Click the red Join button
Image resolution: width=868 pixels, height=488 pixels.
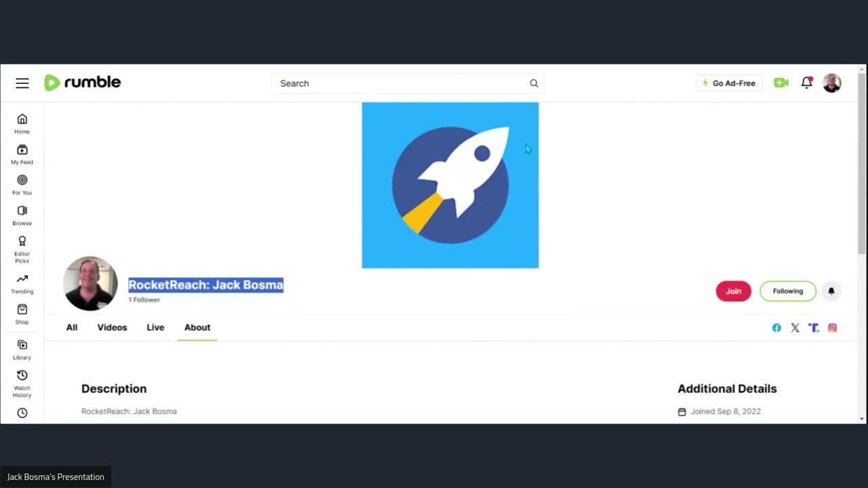tap(734, 291)
